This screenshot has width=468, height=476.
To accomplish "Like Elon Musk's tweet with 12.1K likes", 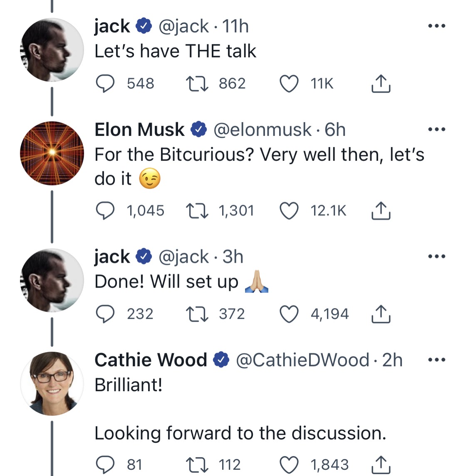I will 289,211.
